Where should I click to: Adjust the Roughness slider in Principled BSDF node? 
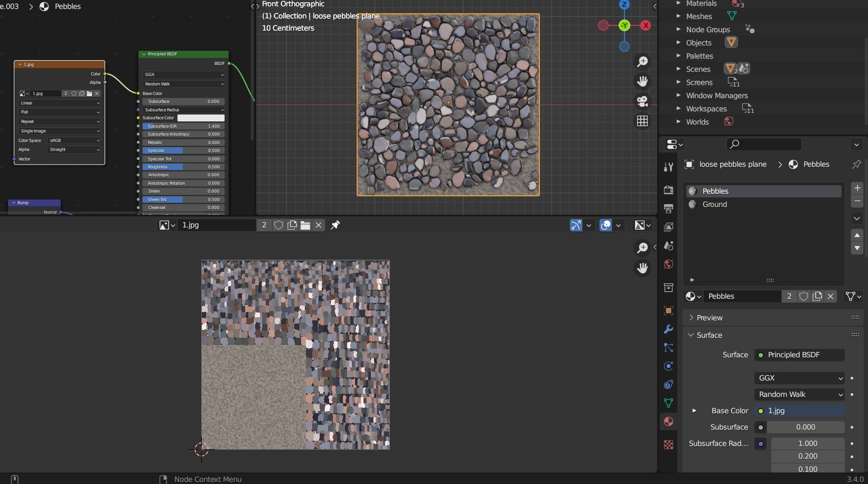coord(183,167)
